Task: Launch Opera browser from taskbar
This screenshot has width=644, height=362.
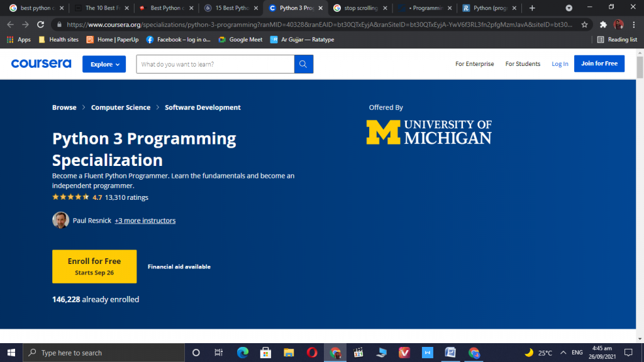Action: click(312, 353)
